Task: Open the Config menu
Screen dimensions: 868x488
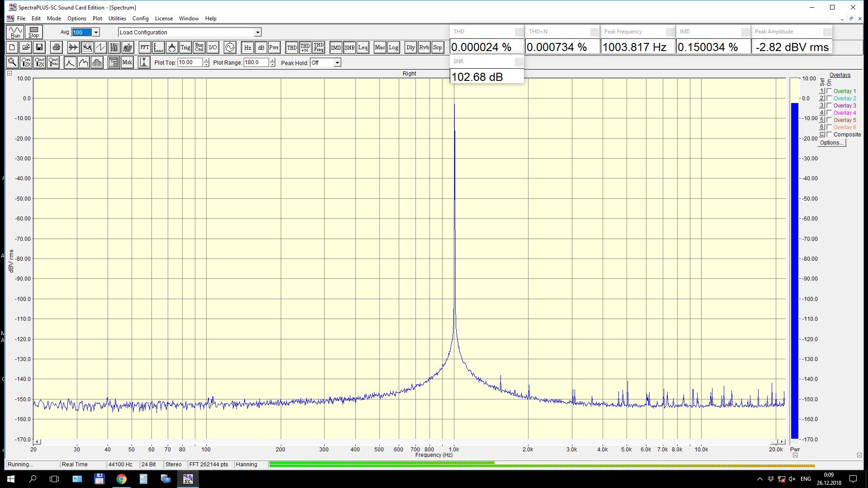Action: [140, 19]
